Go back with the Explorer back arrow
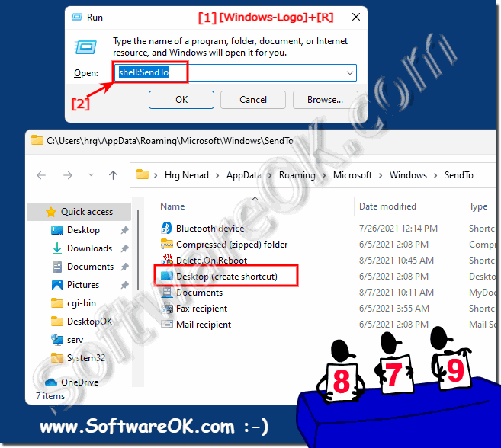This screenshot has height=448, width=501. tap(41, 175)
